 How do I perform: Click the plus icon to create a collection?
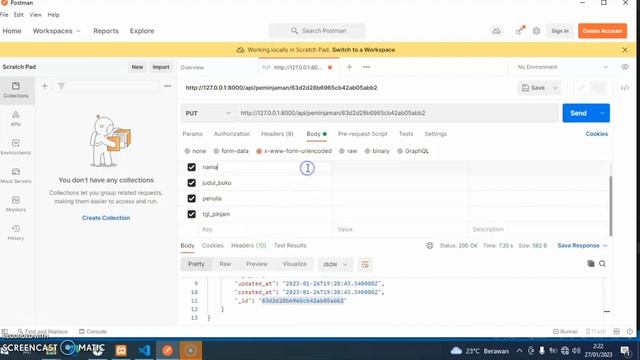tap(44, 86)
